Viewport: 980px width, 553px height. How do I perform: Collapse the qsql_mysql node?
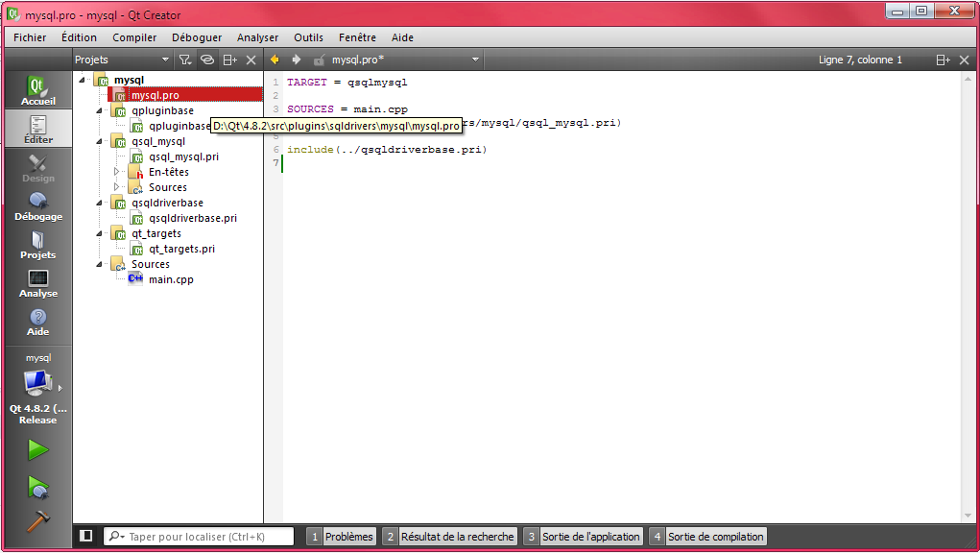pos(99,141)
